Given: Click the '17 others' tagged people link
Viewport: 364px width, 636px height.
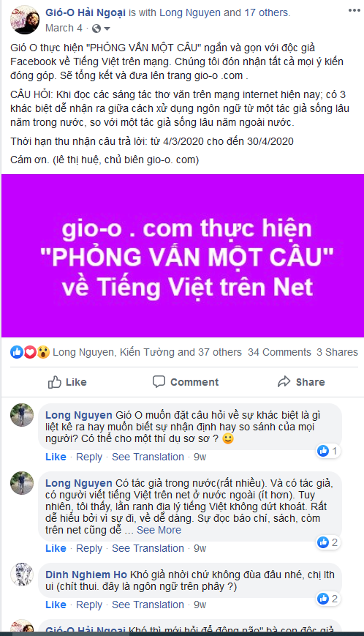Looking at the screenshot, I should 268,12.
